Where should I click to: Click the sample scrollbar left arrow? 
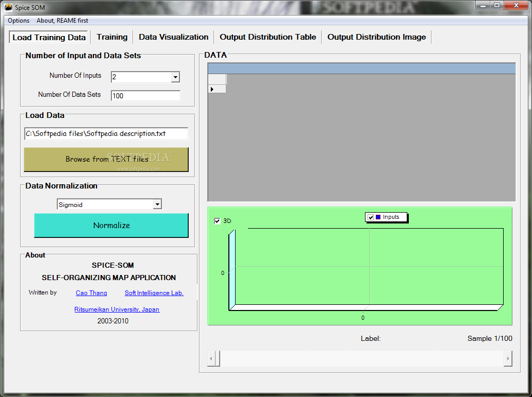(x=211, y=358)
